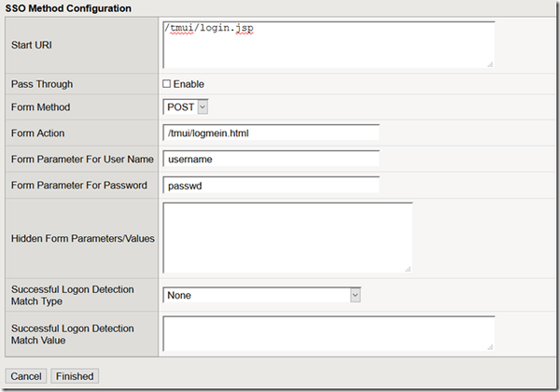Click the SSO Method Configuration heading
The width and height of the screenshot is (560, 392).
click(68, 8)
